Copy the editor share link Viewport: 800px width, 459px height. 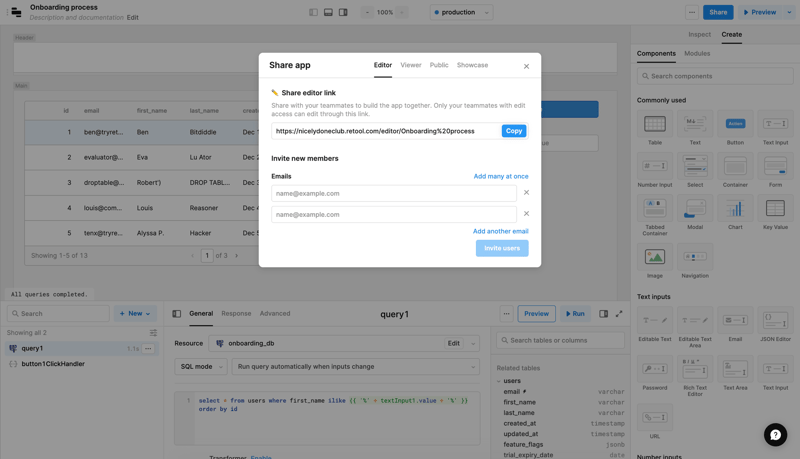click(x=514, y=131)
